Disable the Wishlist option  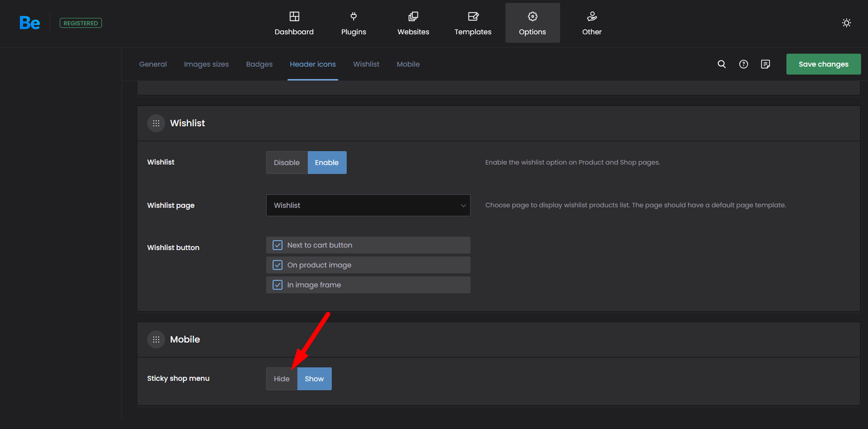287,163
